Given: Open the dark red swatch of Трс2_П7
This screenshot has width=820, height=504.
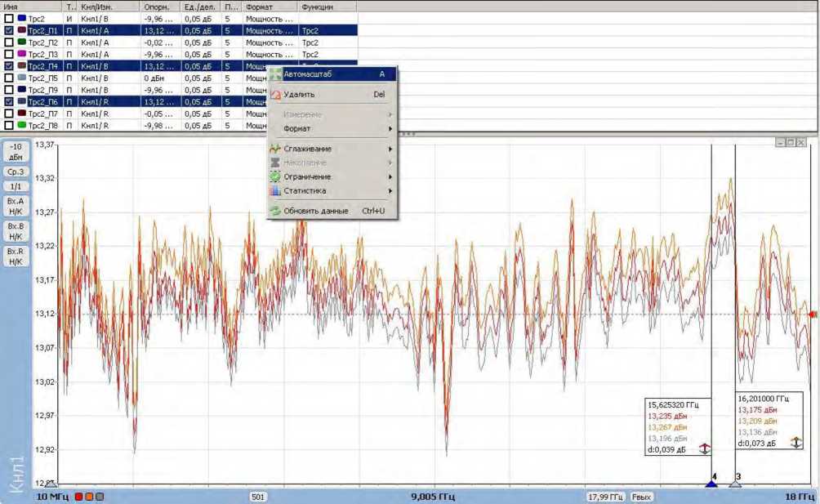Looking at the screenshot, I should [21, 114].
